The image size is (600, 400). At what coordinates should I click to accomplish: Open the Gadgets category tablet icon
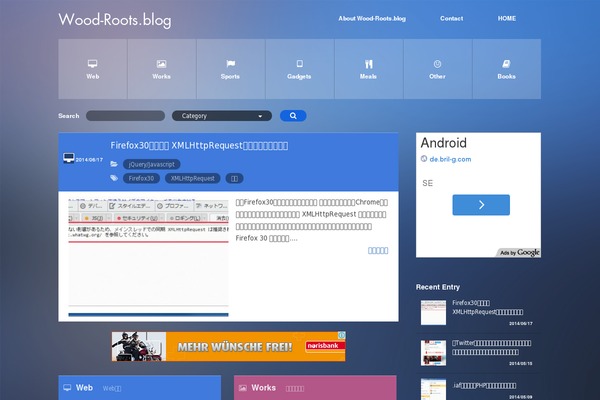pos(300,64)
